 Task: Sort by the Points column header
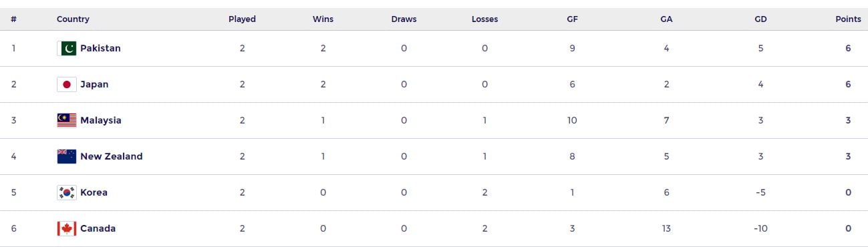tap(848, 19)
